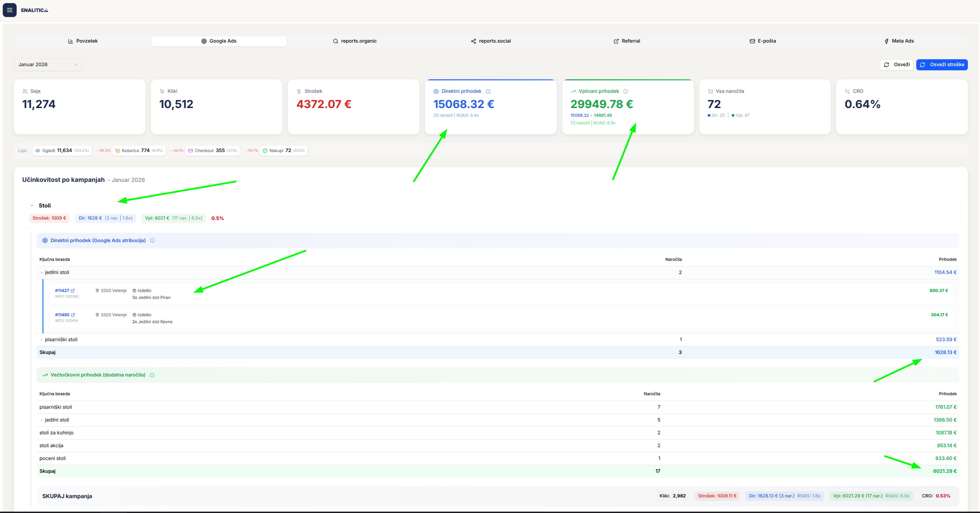The width and height of the screenshot is (980, 513).
Task: Collapse the Stoli campaign section
Action: click(x=32, y=205)
